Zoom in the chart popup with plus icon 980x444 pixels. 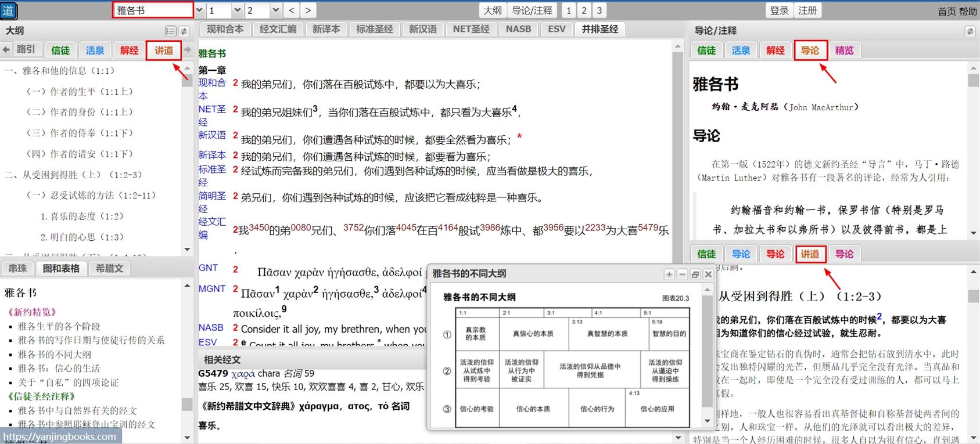tap(669, 275)
